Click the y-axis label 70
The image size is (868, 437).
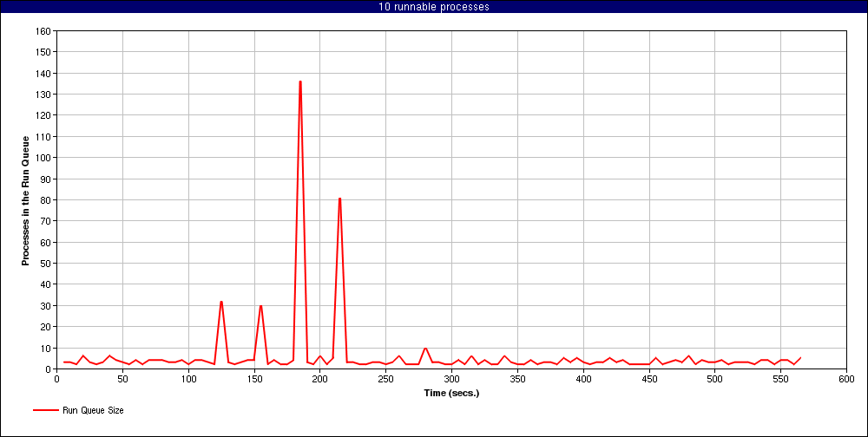click(47, 221)
